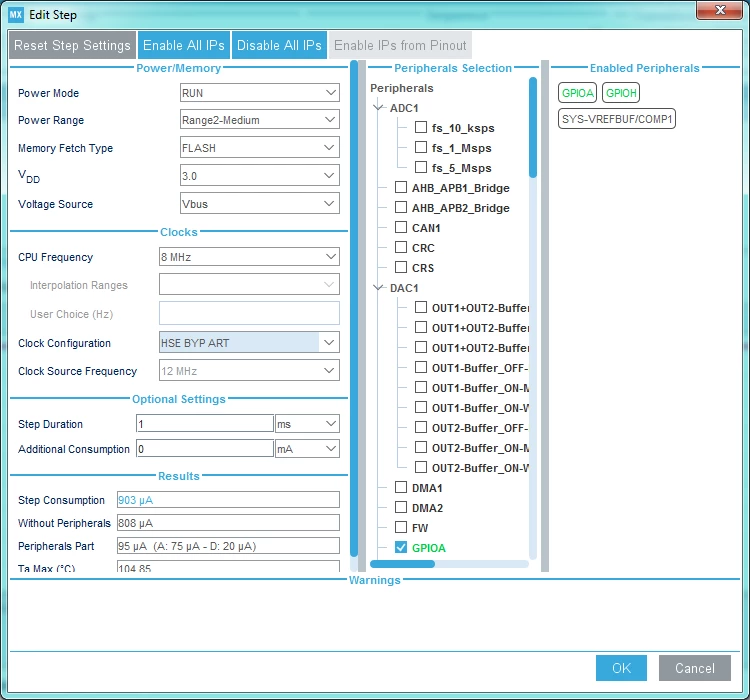Click the GPIOA enabled peripheral tag
The image size is (750, 700).
tap(577, 93)
